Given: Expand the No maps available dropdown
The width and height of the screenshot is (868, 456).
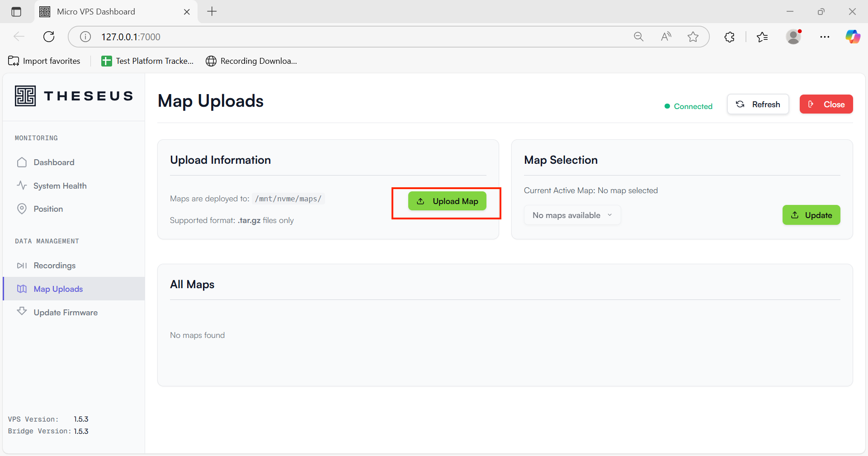Looking at the screenshot, I should click(572, 215).
